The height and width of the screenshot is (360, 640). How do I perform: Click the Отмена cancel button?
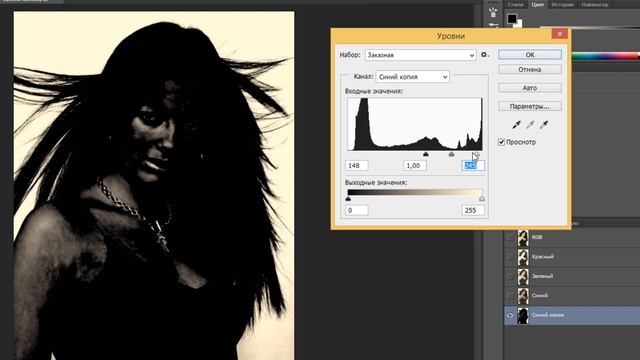tap(530, 69)
